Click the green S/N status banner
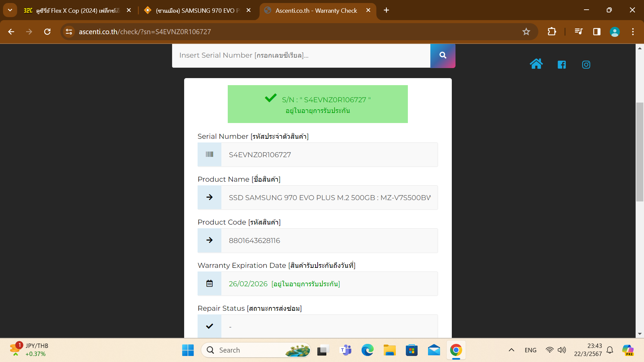Screen dimensions: 644x362 [318, 104]
